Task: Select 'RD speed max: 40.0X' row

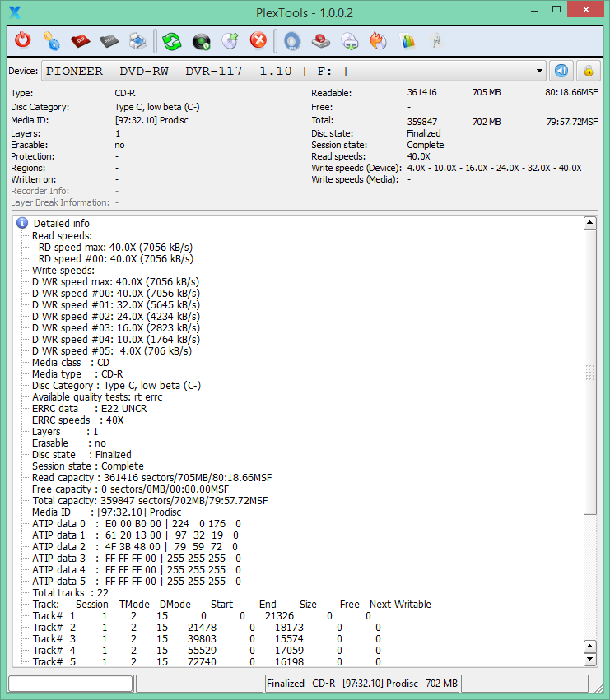Action: tap(116, 248)
